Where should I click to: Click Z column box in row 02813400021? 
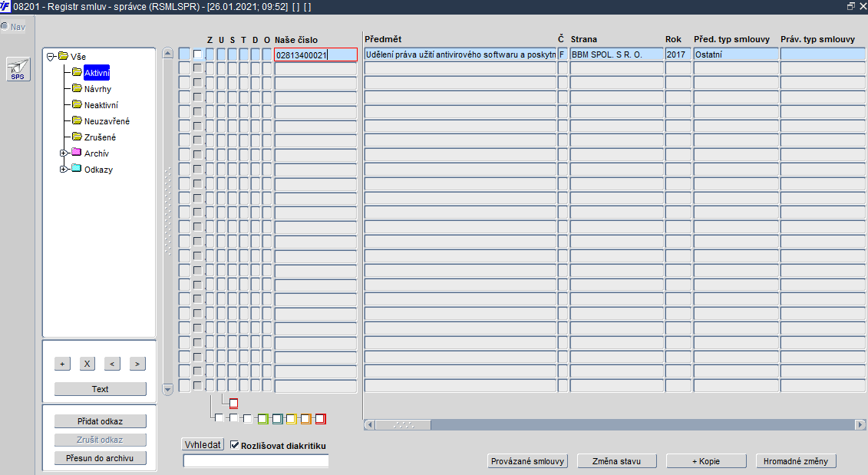[x=210, y=54]
